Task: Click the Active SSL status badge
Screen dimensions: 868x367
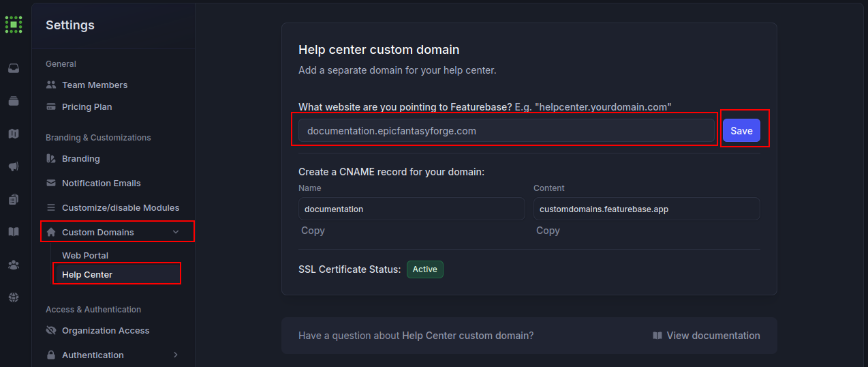Action: (425, 269)
